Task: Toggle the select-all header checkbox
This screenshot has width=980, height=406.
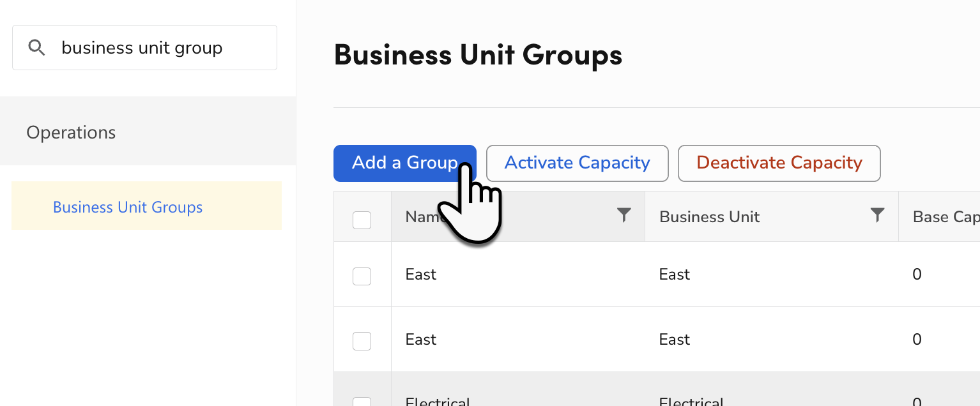Action: [x=362, y=220]
